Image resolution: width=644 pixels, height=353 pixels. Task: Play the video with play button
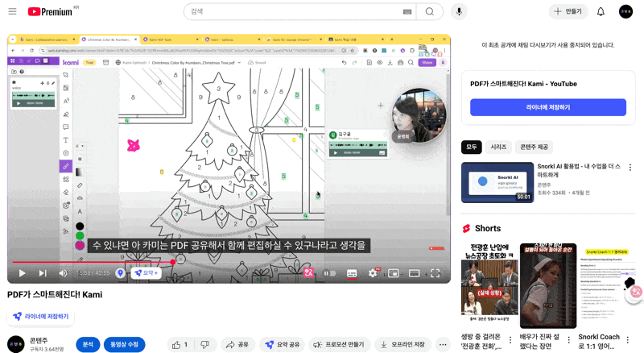23,273
